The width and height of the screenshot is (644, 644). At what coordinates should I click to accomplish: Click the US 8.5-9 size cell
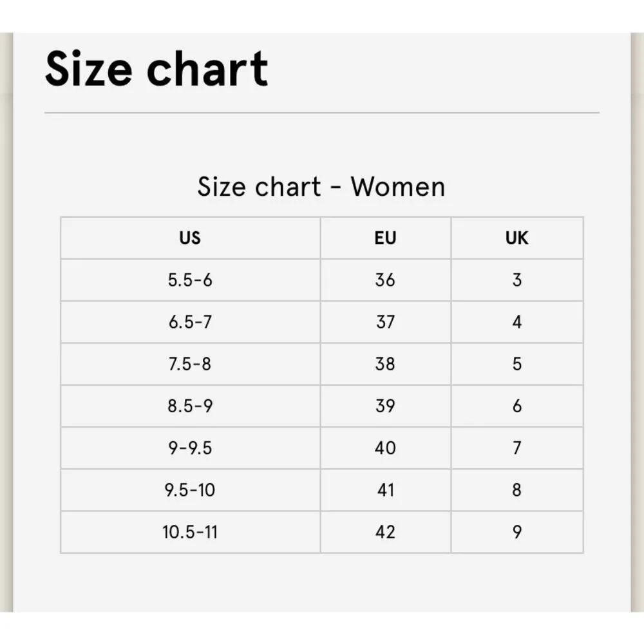tap(190, 406)
